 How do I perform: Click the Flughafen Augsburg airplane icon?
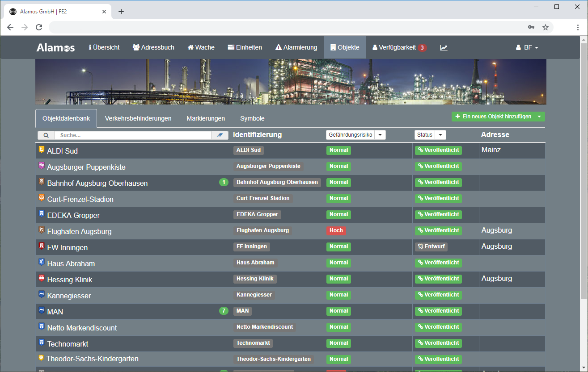[42, 230]
